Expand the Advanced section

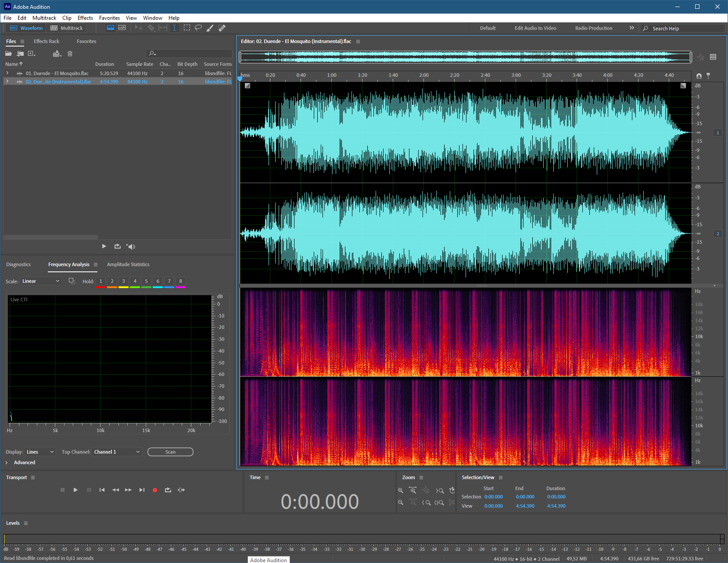[7, 462]
